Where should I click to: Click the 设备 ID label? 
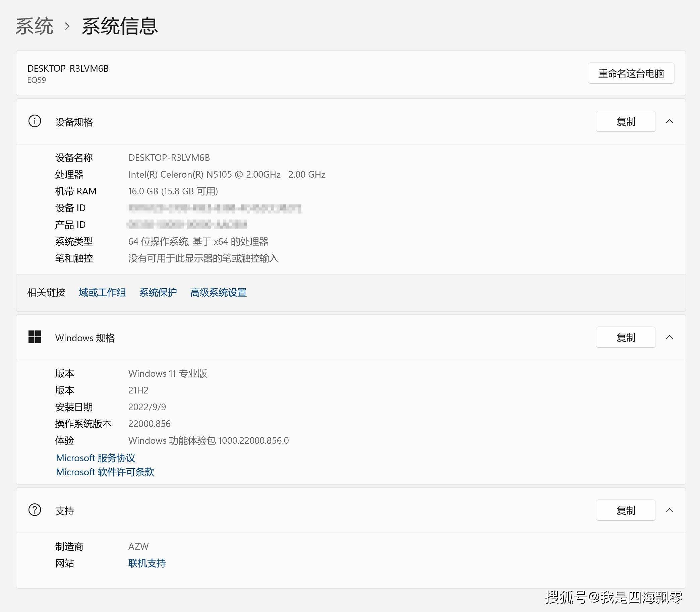click(x=70, y=208)
